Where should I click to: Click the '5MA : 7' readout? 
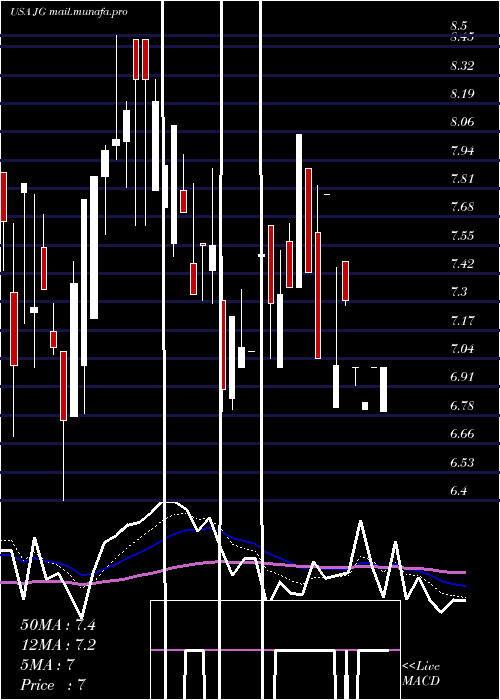click(47, 665)
